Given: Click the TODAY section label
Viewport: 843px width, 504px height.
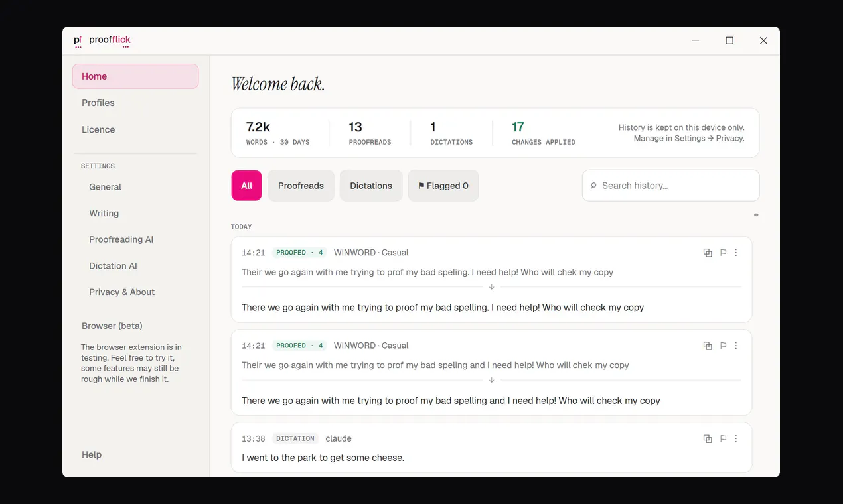Looking at the screenshot, I should [x=241, y=227].
